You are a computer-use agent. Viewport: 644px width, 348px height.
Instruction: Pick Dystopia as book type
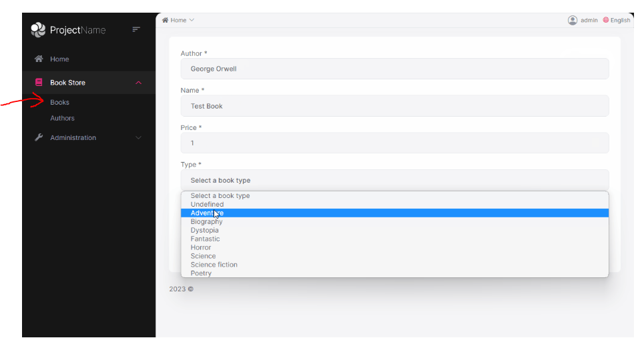click(394, 230)
